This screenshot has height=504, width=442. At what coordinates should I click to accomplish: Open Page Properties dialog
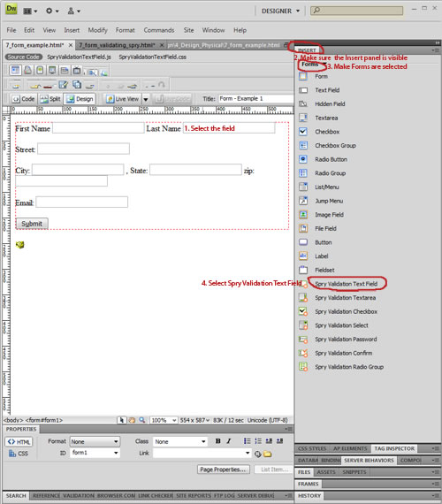[x=224, y=470]
